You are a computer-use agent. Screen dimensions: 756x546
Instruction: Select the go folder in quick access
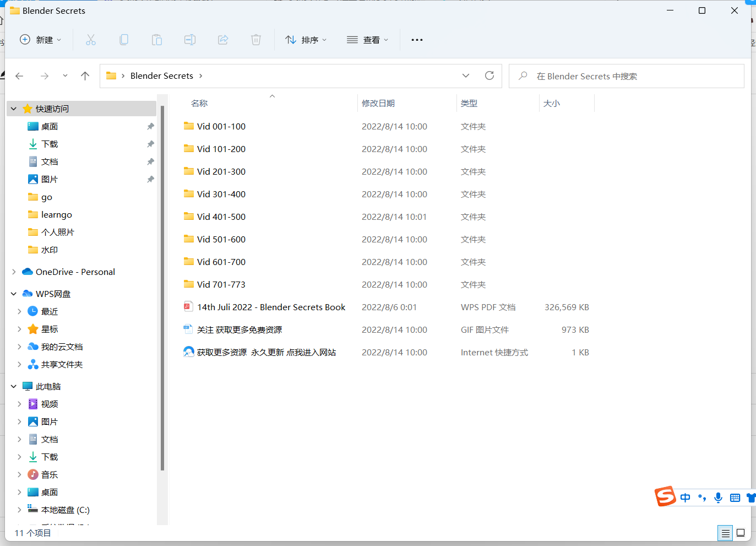[x=47, y=197]
